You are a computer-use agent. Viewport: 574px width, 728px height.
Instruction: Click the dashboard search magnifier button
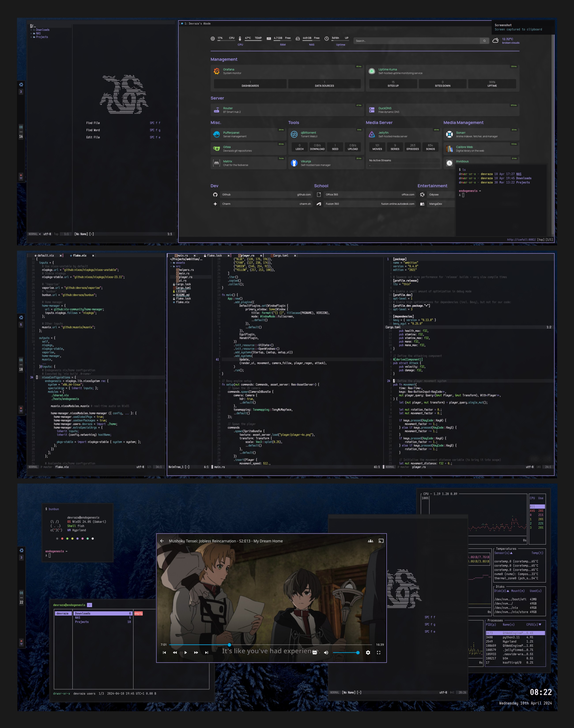pyautogui.click(x=484, y=41)
